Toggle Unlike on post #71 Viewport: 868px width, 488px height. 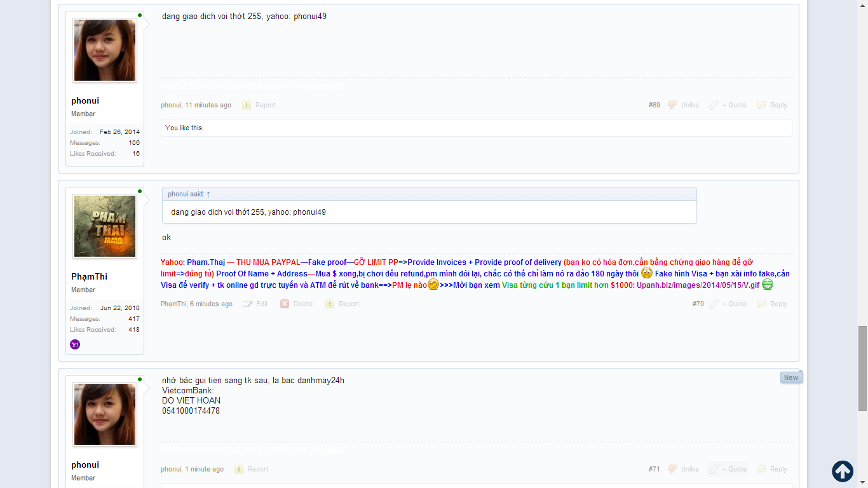click(682, 469)
